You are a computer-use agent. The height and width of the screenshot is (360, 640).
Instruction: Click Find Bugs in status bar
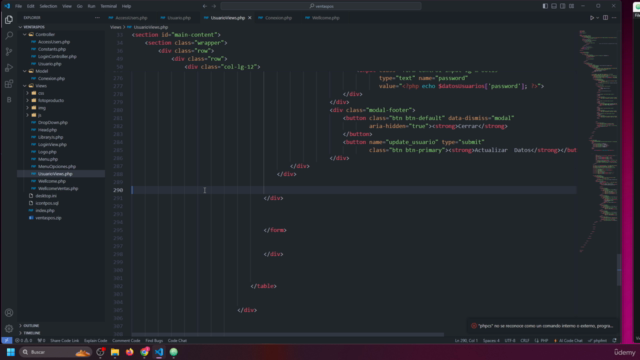tap(154, 340)
